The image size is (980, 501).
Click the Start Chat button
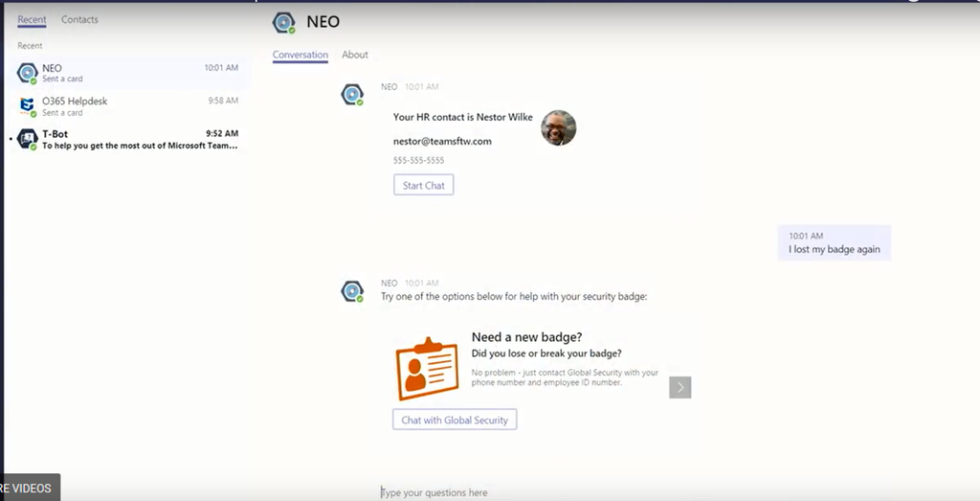pyautogui.click(x=424, y=185)
